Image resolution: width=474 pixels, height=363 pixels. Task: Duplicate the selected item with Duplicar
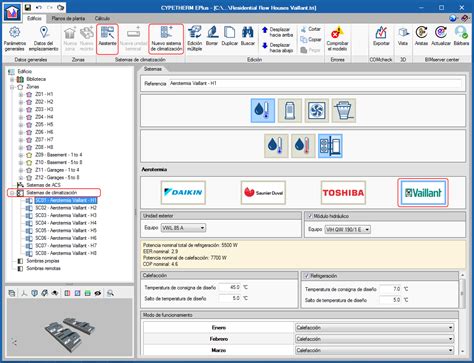click(229, 36)
